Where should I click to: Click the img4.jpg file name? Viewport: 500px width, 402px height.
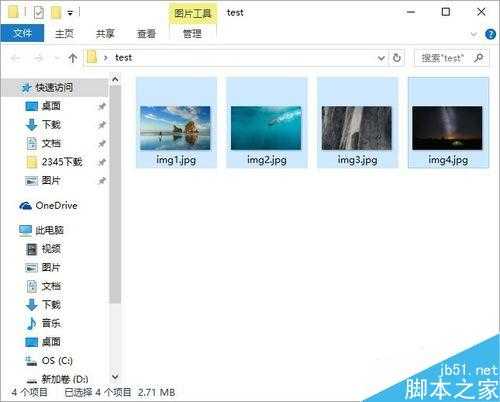(448, 160)
